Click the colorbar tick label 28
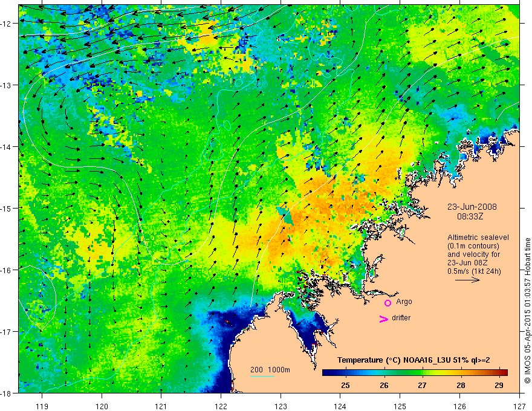This screenshot has height=411, width=532. 461,385
